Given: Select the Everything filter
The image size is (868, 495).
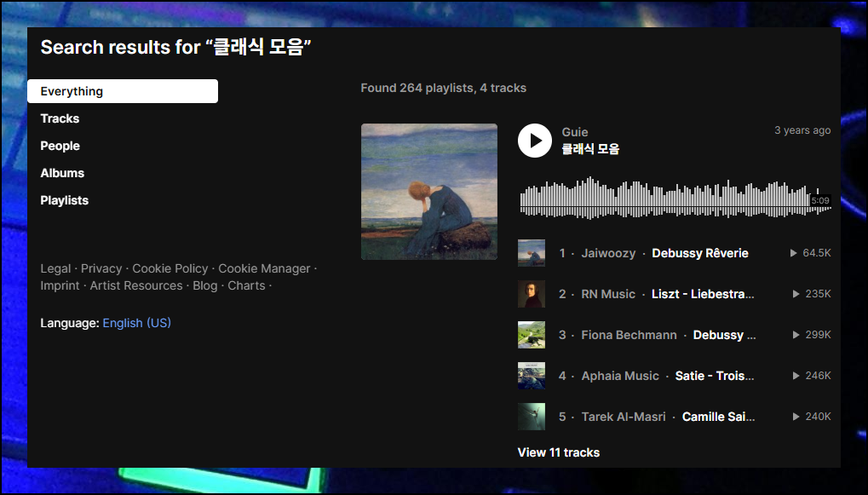Looking at the screenshot, I should point(123,91).
